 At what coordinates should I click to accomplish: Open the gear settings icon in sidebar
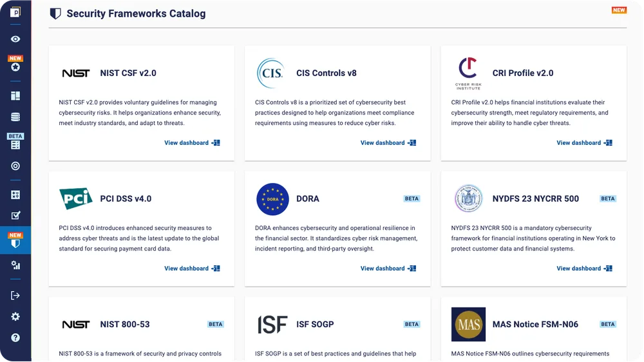[x=15, y=317]
